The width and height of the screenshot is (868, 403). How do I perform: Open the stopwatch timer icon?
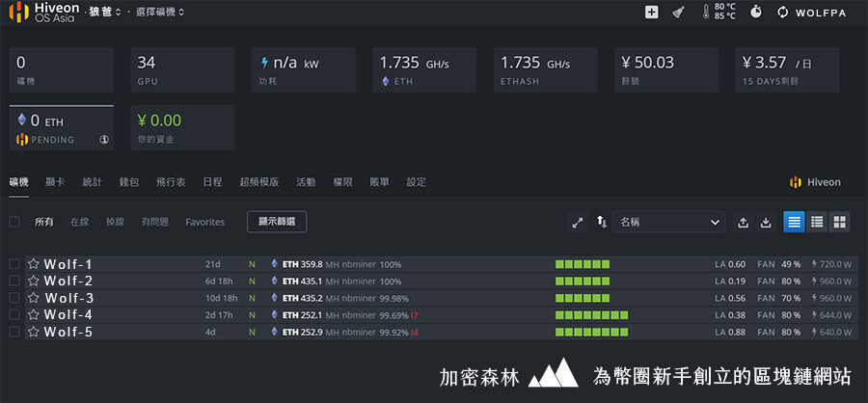pos(755,12)
